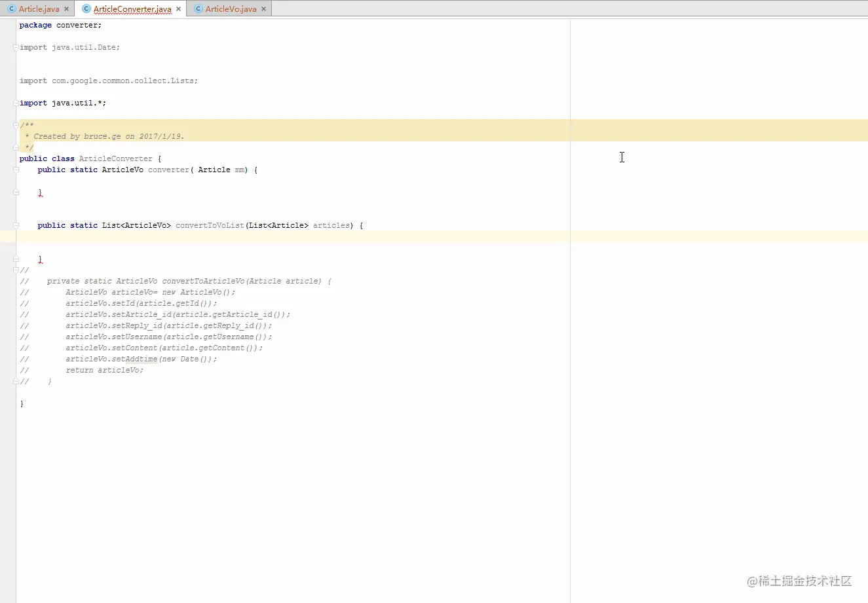Click the 'Created by bruce.ge on 2017/1/19.' comment

(x=109, y=136)
